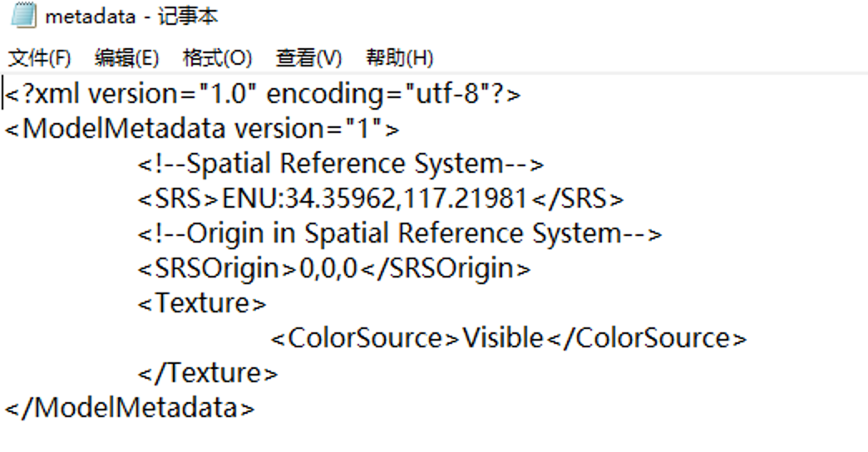Place cursor in SRSOrigin 0,0,0 value
This screenshot has width=868, height=452.
pos(328,269)
